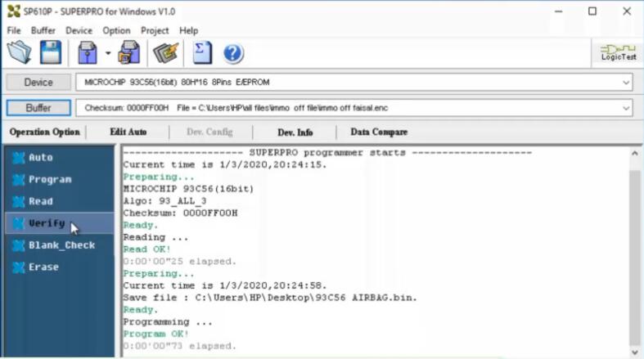Image resolution: width=644 pixels, height=359 pixels.
Task: Click the icon beside Auto
Action: [19, 158]
